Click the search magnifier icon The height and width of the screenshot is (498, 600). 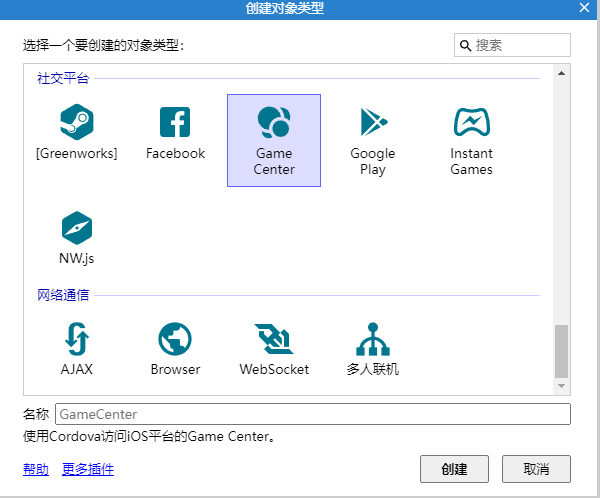(x=465, y=46)
